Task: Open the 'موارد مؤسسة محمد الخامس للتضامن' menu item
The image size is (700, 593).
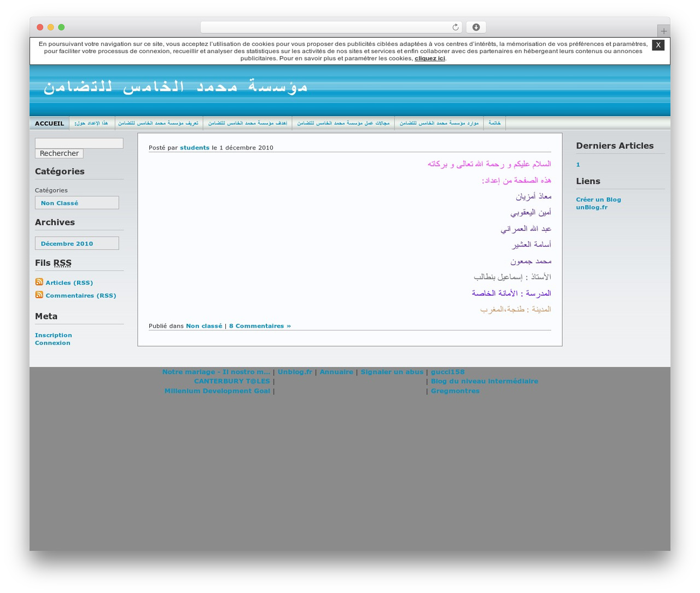Action: tap(439, 124)
